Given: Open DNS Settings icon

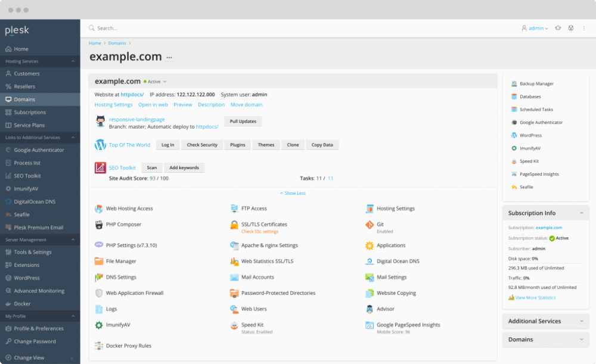Looking at the screenshot, I should [x=99, y=277].
